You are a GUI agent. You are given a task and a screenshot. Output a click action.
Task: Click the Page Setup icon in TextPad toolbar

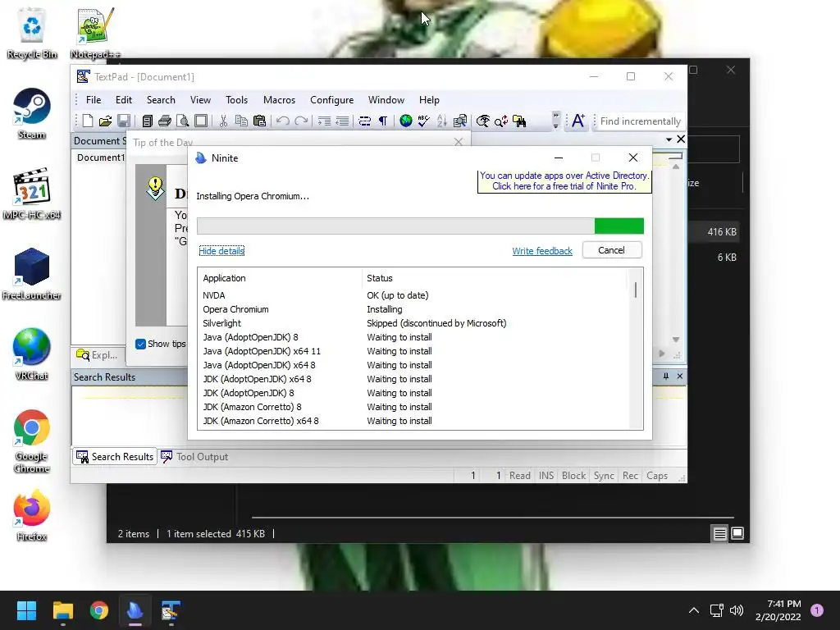pyautogui.click(x=201, y=121)
